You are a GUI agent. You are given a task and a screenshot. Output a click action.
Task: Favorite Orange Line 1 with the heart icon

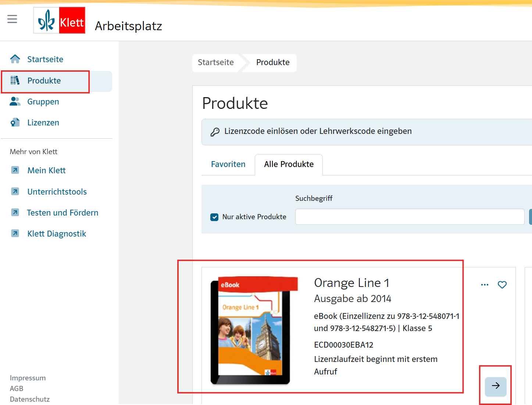click(502, 284)
